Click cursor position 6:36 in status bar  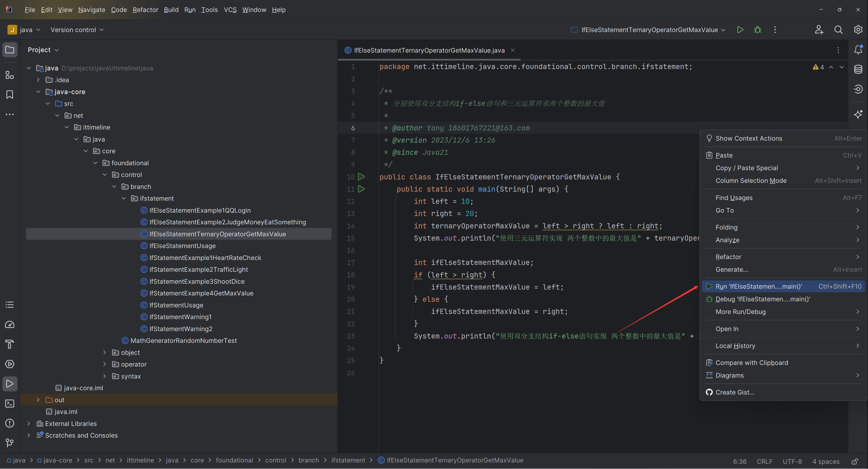click(x=740, y=461)
